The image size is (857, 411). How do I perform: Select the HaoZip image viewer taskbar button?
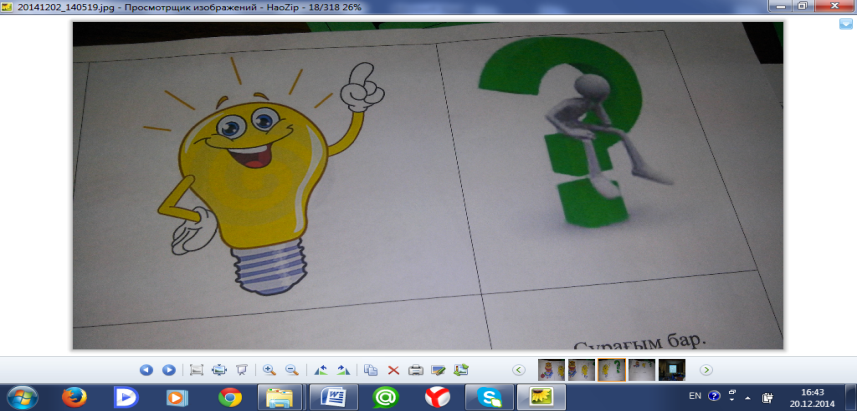click(541, 397)
